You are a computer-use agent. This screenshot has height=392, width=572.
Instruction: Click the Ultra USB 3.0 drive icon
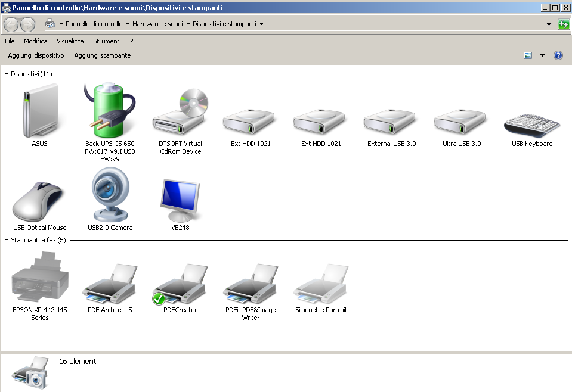click(x=460, y=122)
